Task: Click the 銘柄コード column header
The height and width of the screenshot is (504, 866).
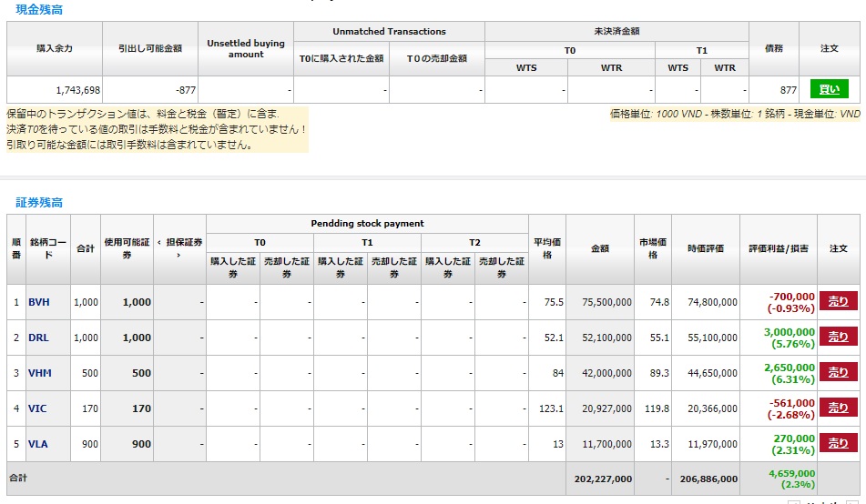Action: (47, 248)
